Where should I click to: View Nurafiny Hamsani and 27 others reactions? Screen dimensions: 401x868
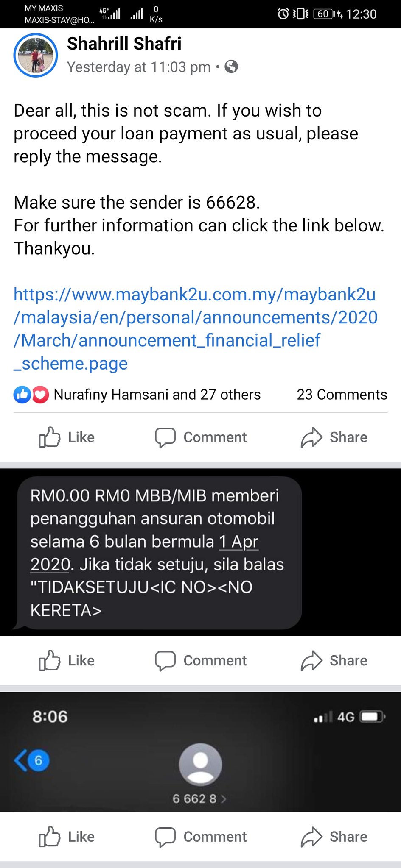[157, 395]
